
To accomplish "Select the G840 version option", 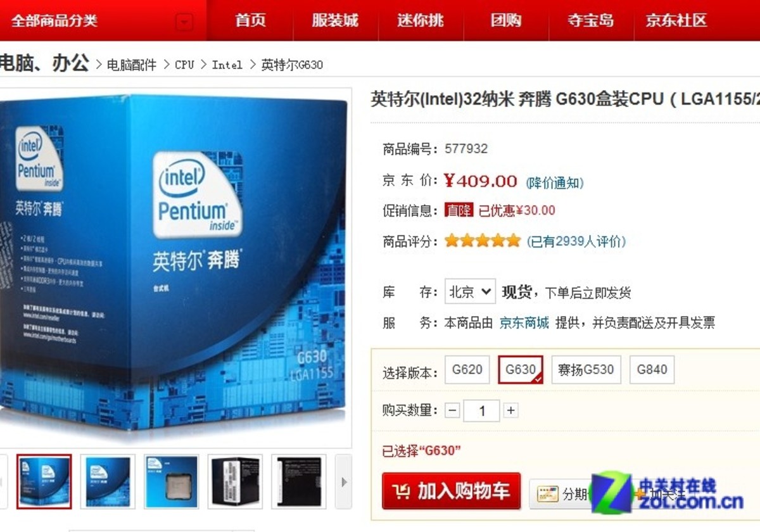I will click(652, 370).
